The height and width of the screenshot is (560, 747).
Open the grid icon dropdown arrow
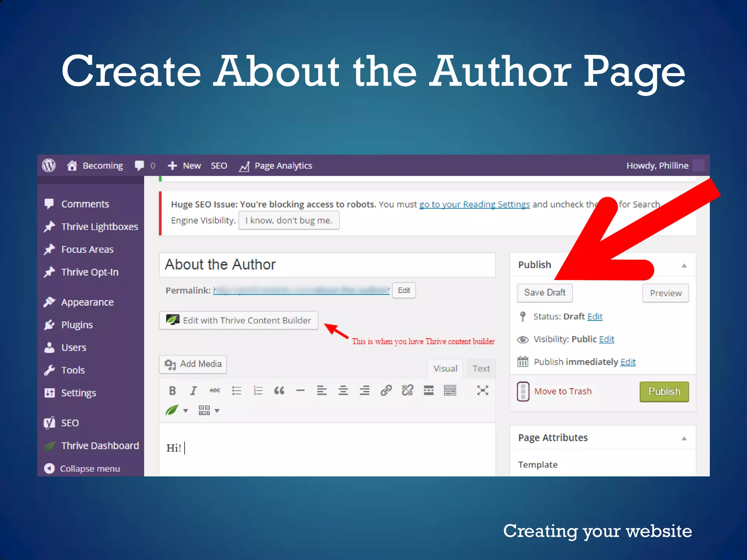(x=217, y=411)
